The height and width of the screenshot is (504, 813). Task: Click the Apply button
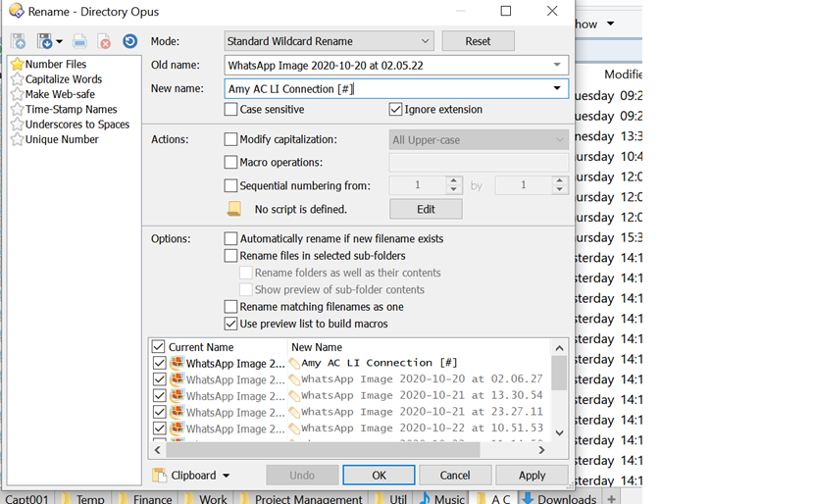click(x=532, y=475)
